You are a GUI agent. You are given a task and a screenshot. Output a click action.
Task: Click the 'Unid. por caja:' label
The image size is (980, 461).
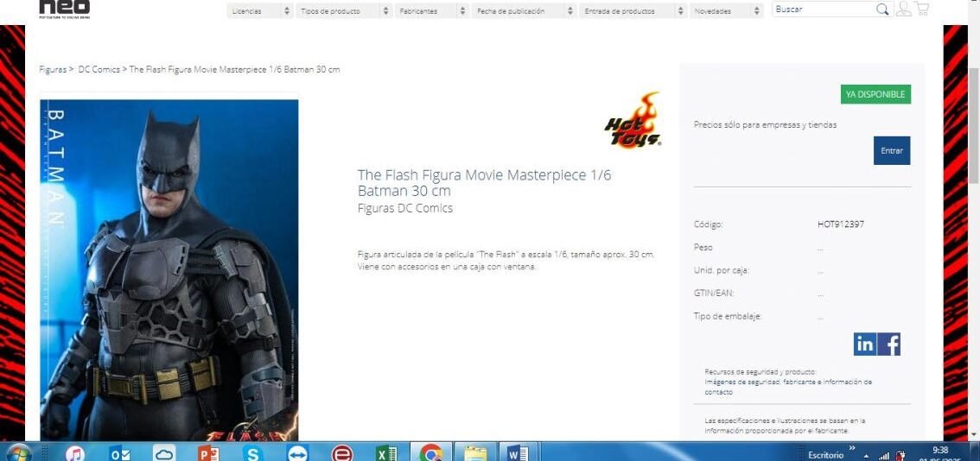point(722,270)
